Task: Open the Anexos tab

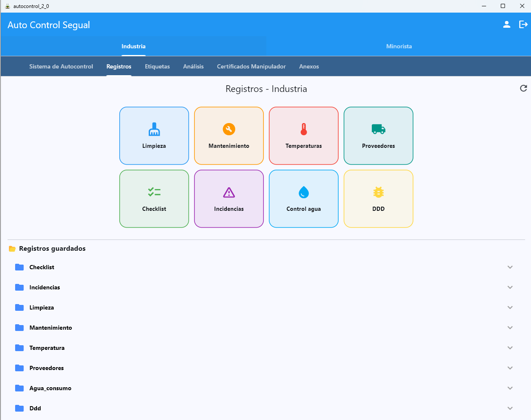Action: click(x=309, y=66)
